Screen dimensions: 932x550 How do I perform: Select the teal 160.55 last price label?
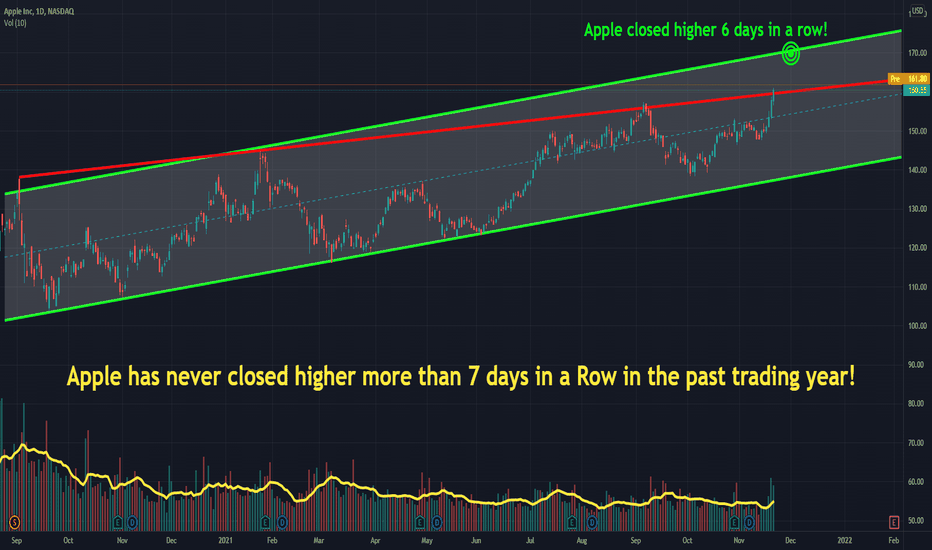pos(916,90)
